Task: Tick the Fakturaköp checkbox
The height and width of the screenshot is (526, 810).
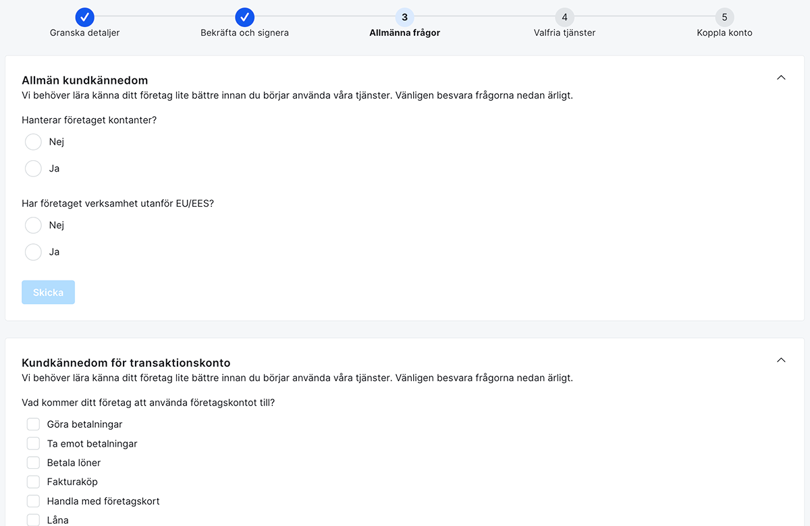Action: [x=33, y=482]
